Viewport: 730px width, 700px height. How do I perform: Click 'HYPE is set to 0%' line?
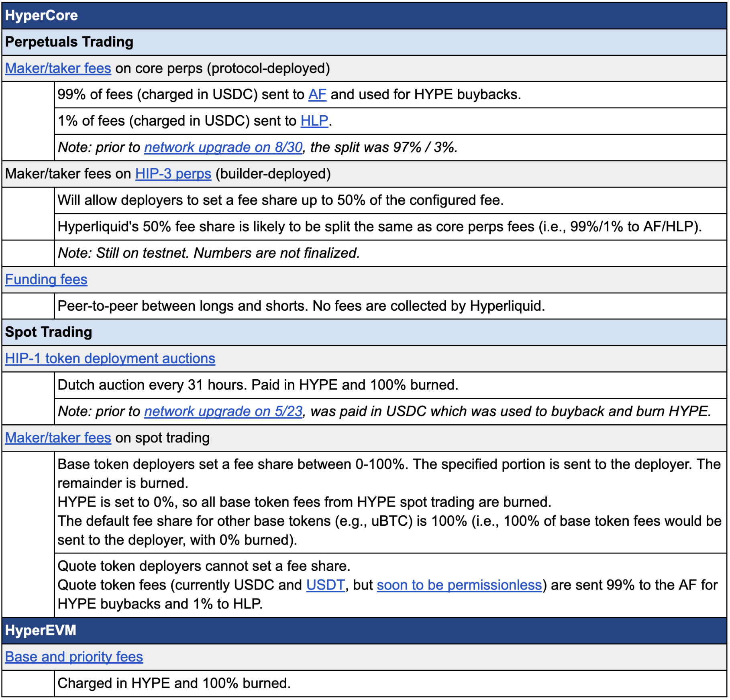(304, 502)
